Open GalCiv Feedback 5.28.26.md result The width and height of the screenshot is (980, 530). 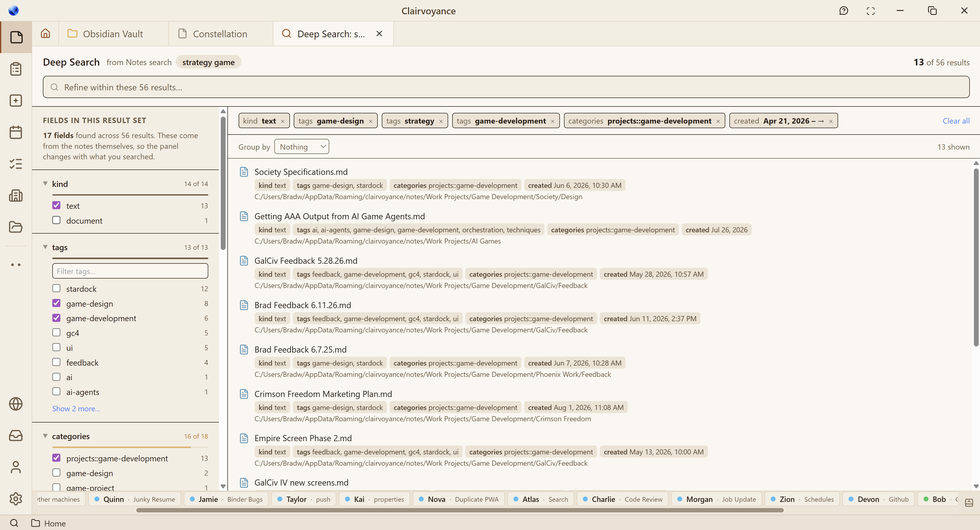coord(306,261)
